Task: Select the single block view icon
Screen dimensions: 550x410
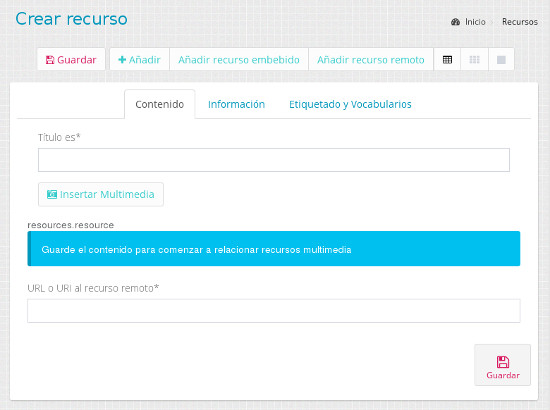Action: point(501,60)
